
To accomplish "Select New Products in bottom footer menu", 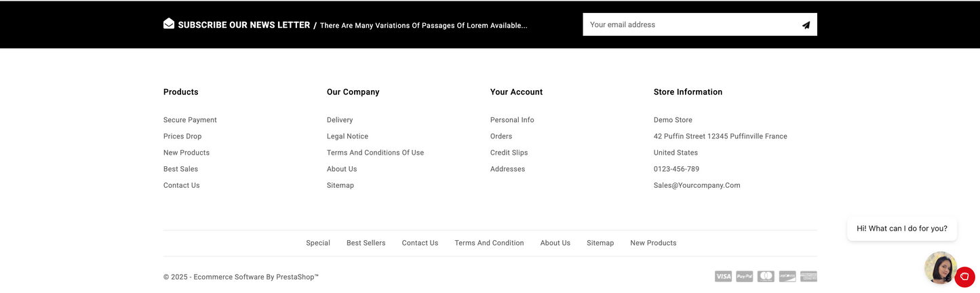I will coord(653,243).
